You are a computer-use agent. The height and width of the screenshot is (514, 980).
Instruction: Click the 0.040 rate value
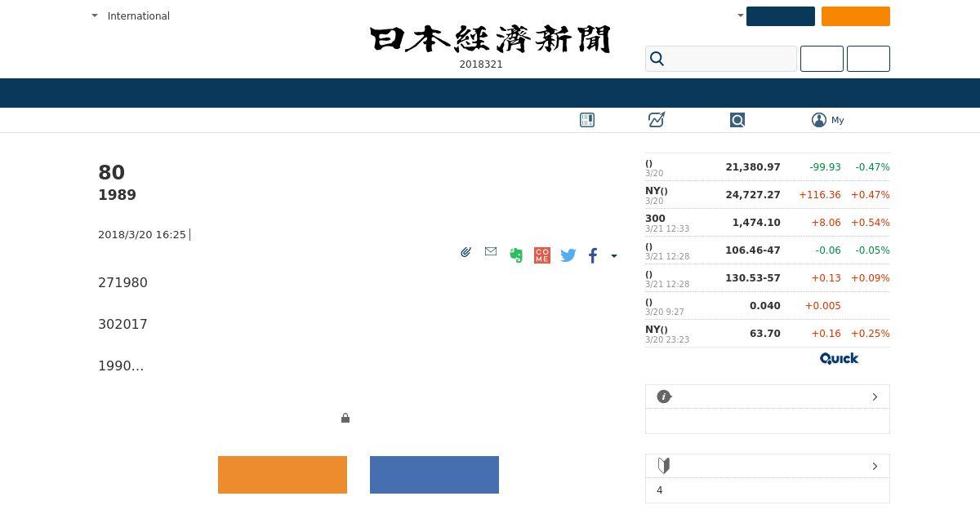tap(765, 305)
